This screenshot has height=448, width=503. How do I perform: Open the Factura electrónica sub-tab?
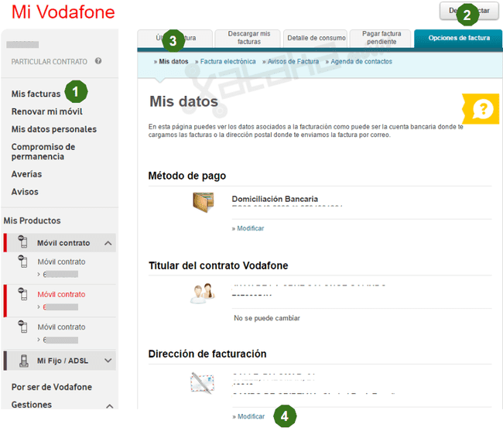coord(228,62)
